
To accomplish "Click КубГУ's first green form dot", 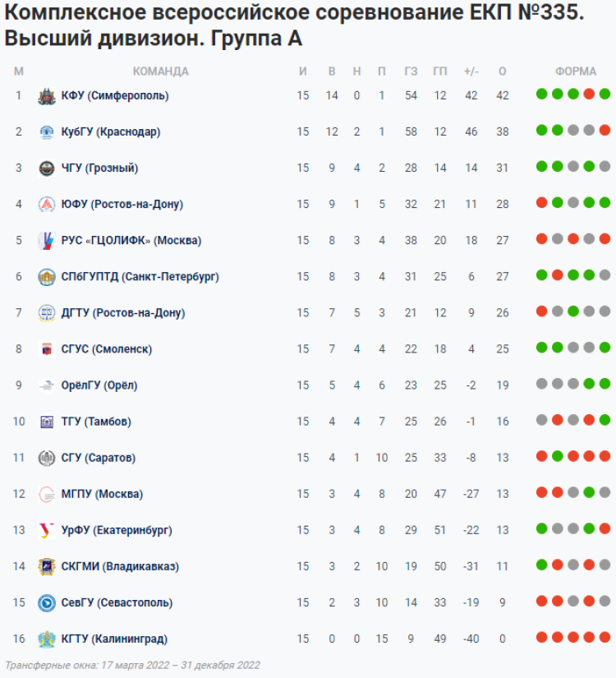I will [541, 130].
